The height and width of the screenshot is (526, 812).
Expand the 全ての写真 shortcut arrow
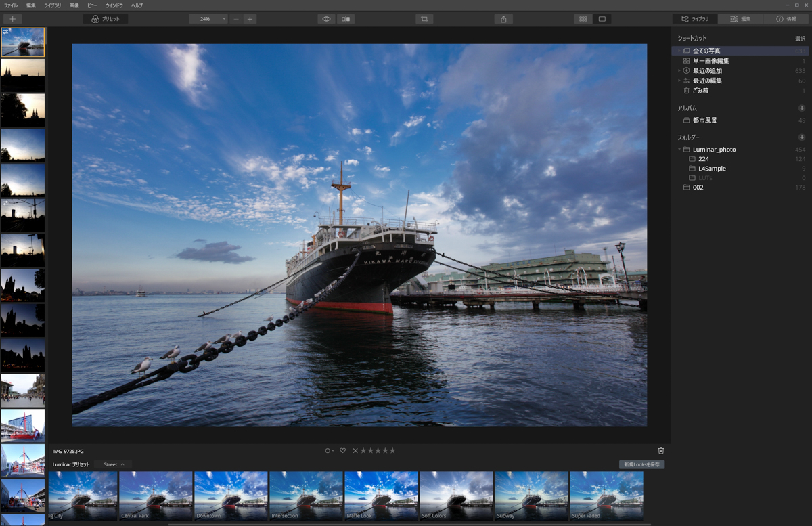(x=679, y=51)
